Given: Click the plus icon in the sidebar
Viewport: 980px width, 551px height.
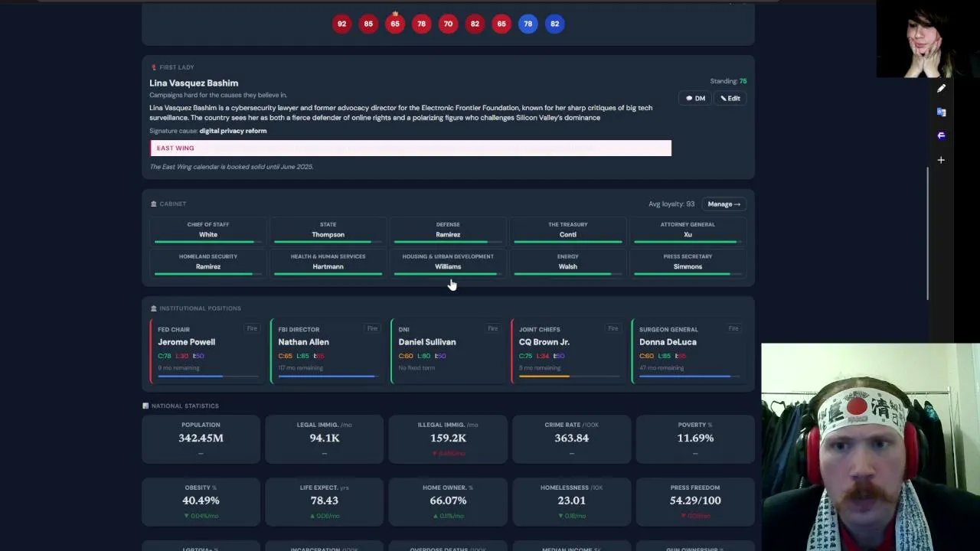Looking at the screenshot, I should 941,160.
